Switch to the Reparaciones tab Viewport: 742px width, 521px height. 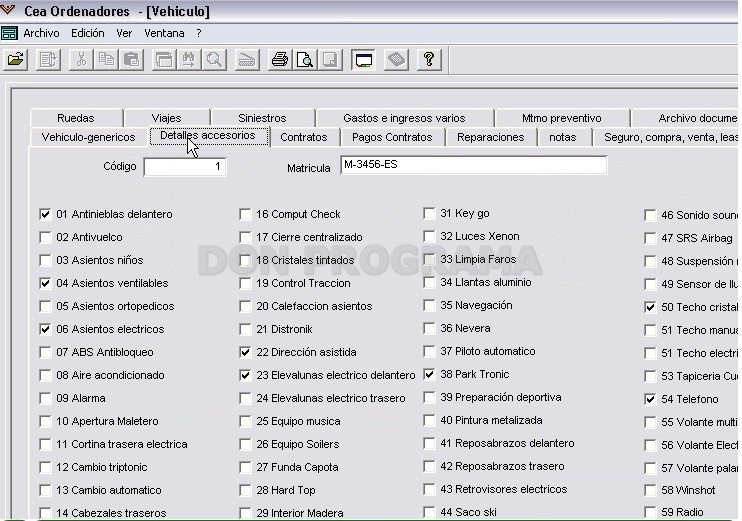(x=491, y=137)
